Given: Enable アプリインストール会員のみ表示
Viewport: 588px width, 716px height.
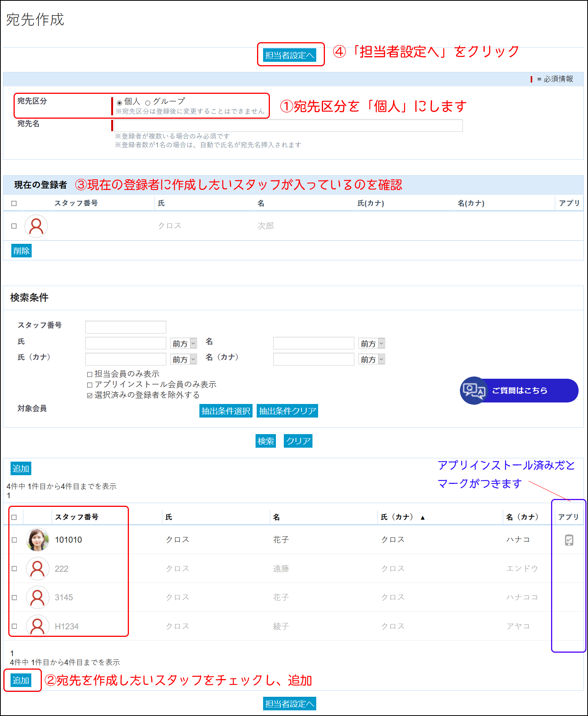Looking at the screenshot, I should [x=90, y=385].
